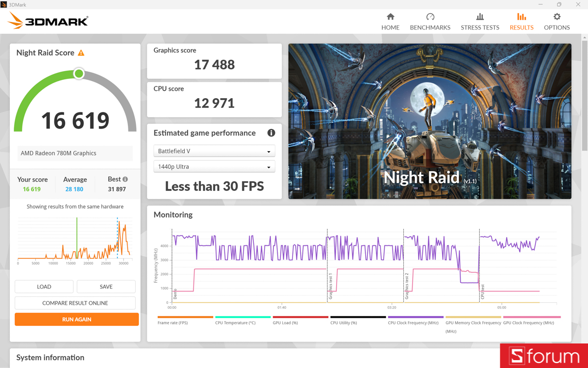Screen dimensions: 588x368
Task: Click the info icon beside Best
Action: click(125, 180)
